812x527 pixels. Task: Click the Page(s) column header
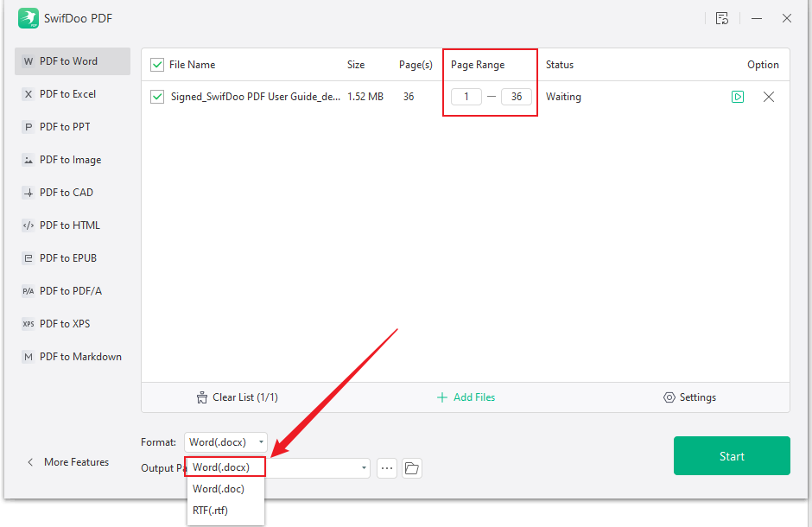[x=416, y=65]
